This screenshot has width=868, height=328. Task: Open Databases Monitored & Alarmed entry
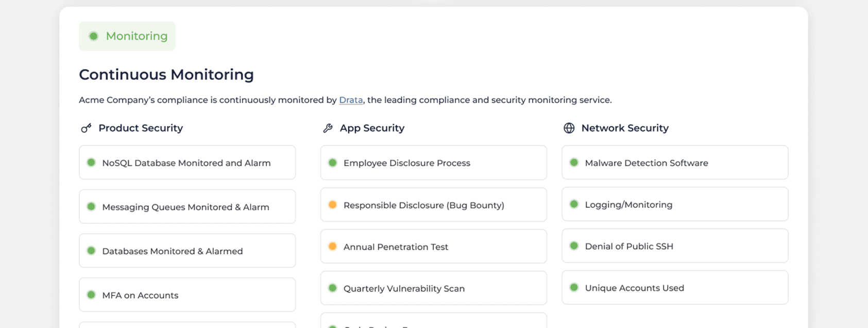click(x=187, y=251)
